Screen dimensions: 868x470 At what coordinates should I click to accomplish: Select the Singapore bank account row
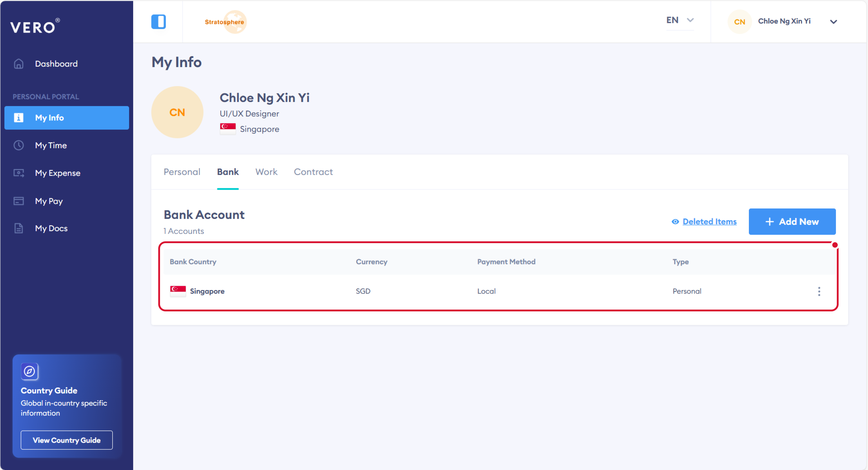pyautogui.click(x=404, y=291)
